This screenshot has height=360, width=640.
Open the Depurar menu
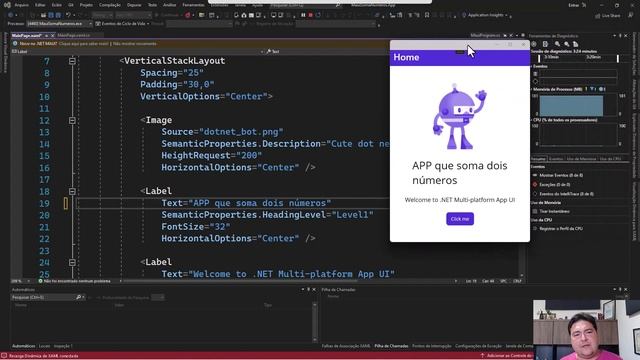pos(134,5)
